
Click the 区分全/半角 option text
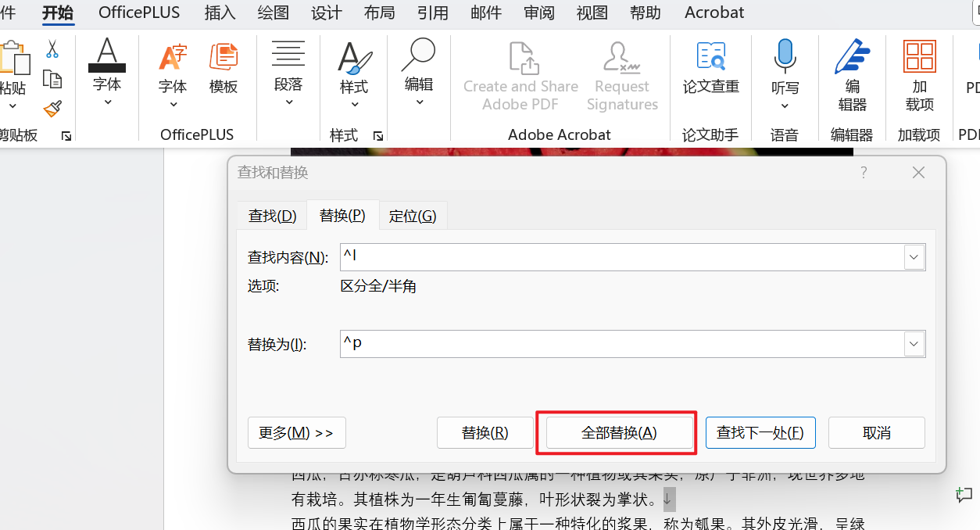(x=378, y=286)
